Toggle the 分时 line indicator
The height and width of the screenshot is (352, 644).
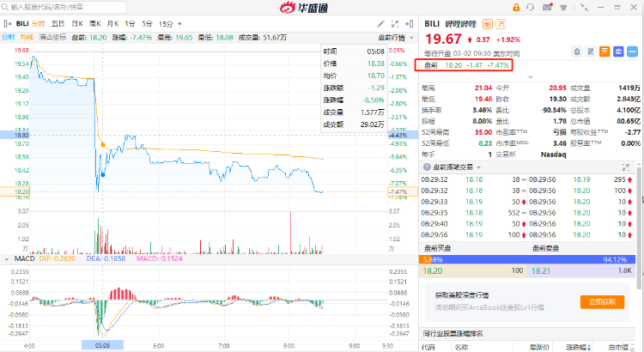point(9,38)
